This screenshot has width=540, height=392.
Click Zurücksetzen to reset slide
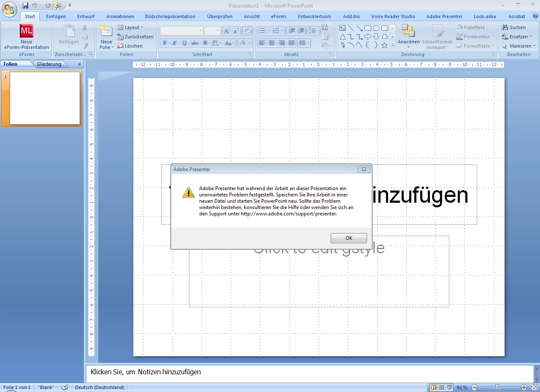pyautogui.click(x=135, y=37)
